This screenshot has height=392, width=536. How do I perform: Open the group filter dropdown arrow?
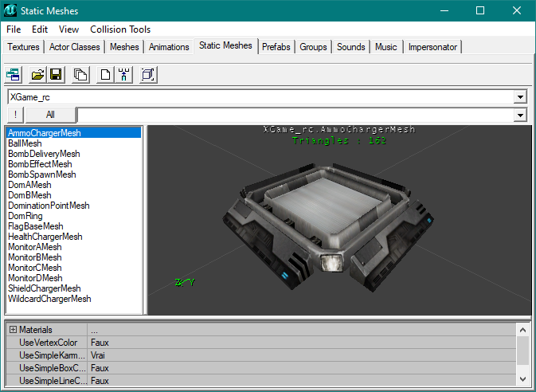520,115
